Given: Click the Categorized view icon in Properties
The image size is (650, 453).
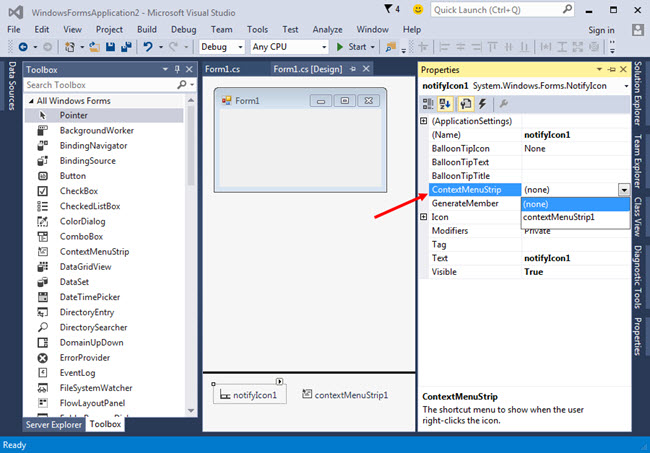Looking at the screenshot, I should point(428,103).
